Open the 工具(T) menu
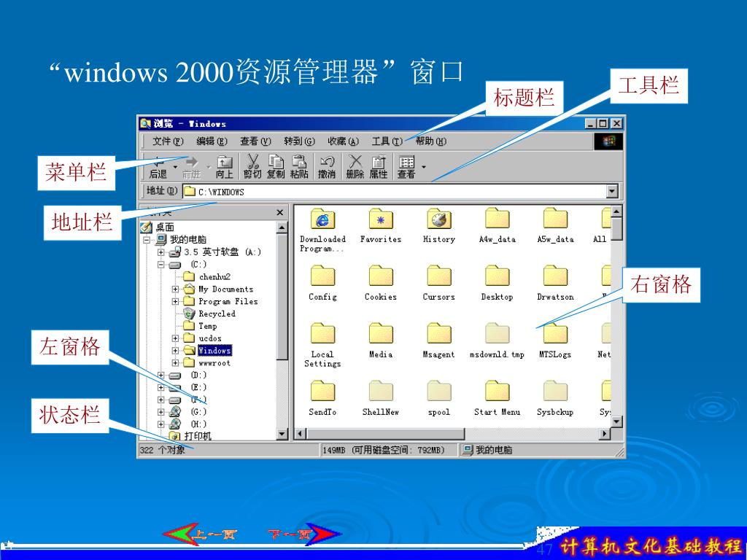Image resolution: width=747 pixels, height=560 pixels. 387,141
